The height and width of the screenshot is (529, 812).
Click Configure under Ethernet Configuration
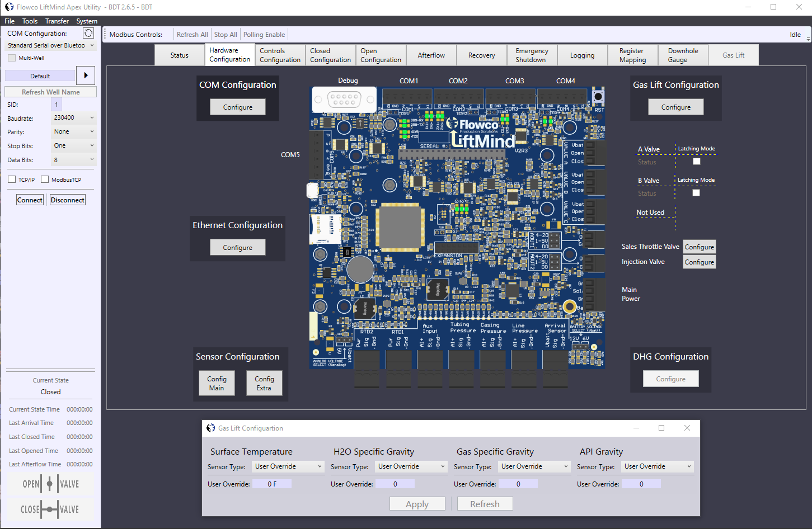(238, 248)
